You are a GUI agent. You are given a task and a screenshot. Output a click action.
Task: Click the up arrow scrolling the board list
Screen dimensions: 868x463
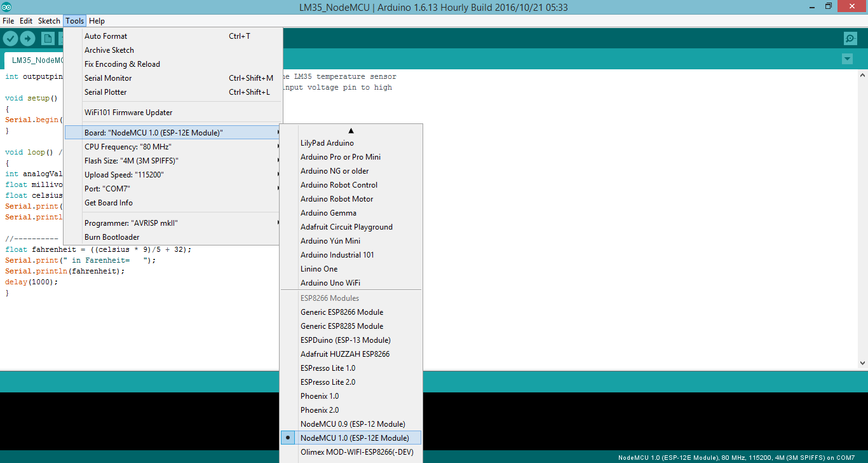click(351, 130)
